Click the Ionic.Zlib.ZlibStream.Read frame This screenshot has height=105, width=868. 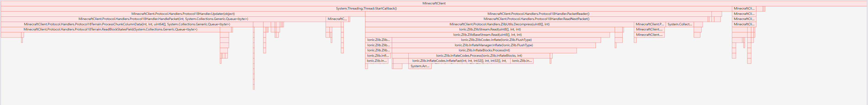[x=490, y=30]
